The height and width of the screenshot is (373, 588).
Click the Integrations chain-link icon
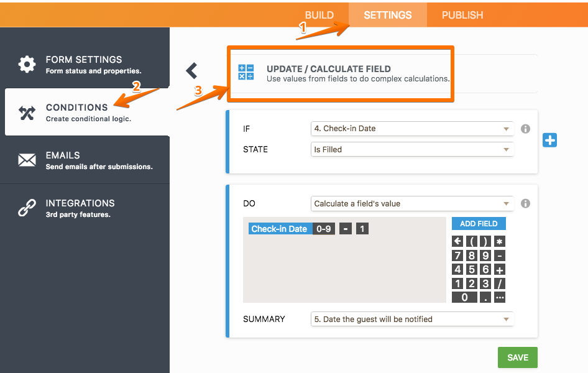[x=27, y=208]
